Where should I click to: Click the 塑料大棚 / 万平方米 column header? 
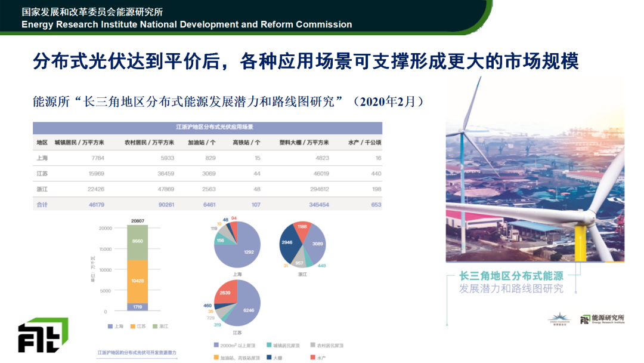tap(304, 142)
